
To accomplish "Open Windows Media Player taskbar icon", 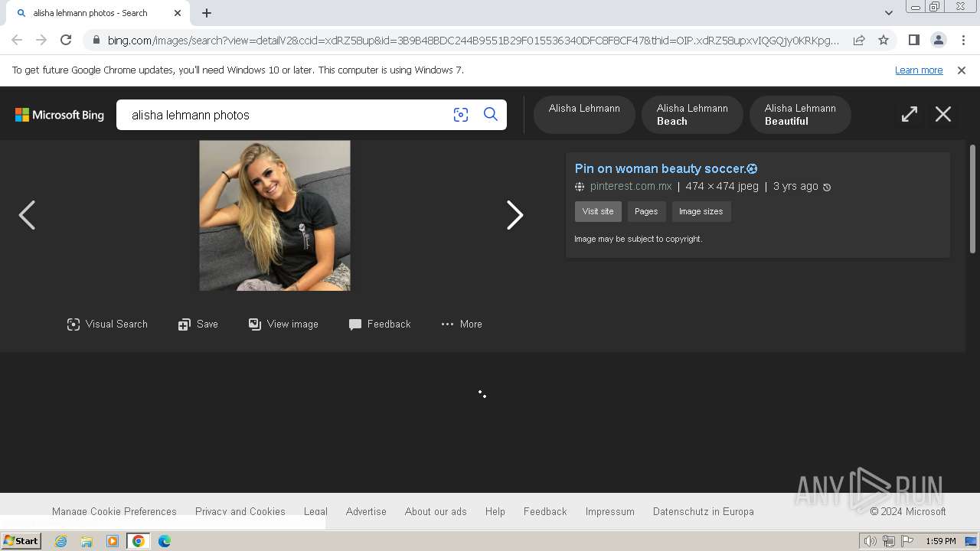I will tap(113, 541).
